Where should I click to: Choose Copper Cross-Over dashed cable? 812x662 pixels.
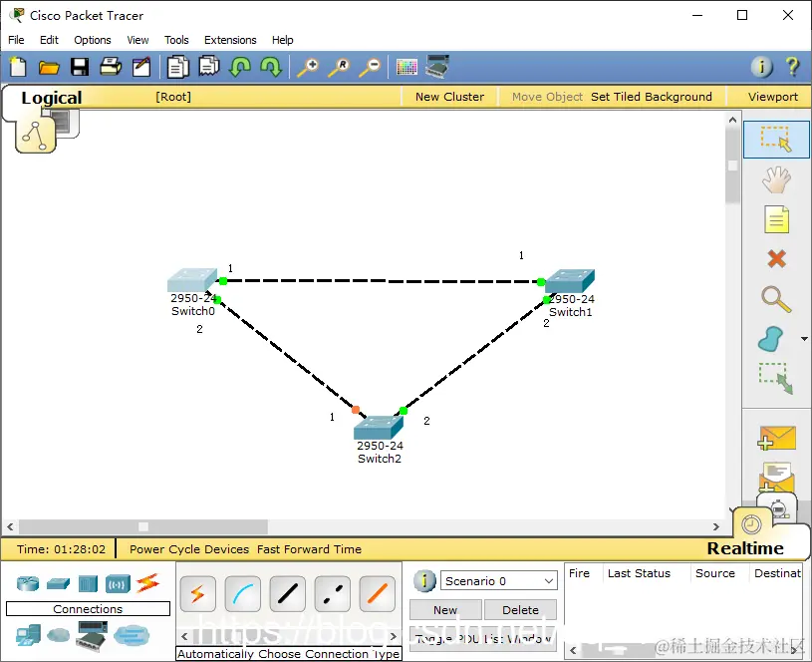(333, 593)
